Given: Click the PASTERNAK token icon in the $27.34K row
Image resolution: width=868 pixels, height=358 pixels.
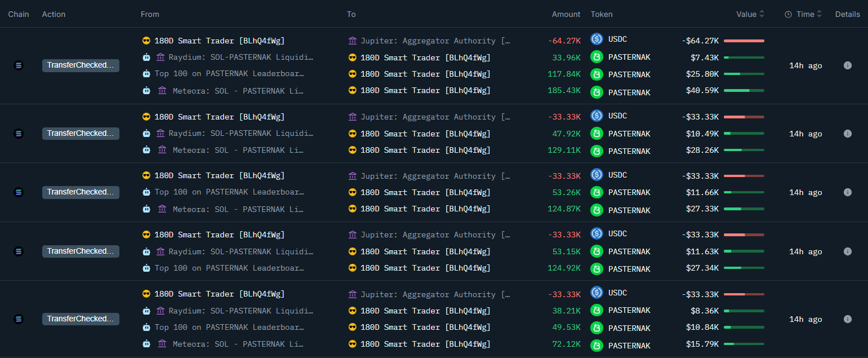Looking at the screenshot, I should [597, 269].
